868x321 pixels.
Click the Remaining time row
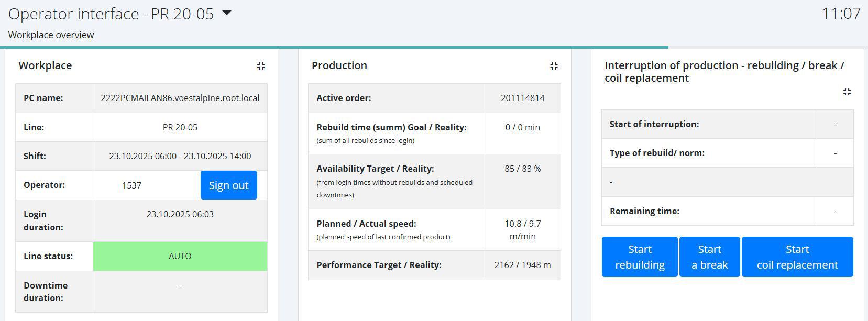point(727,211)
